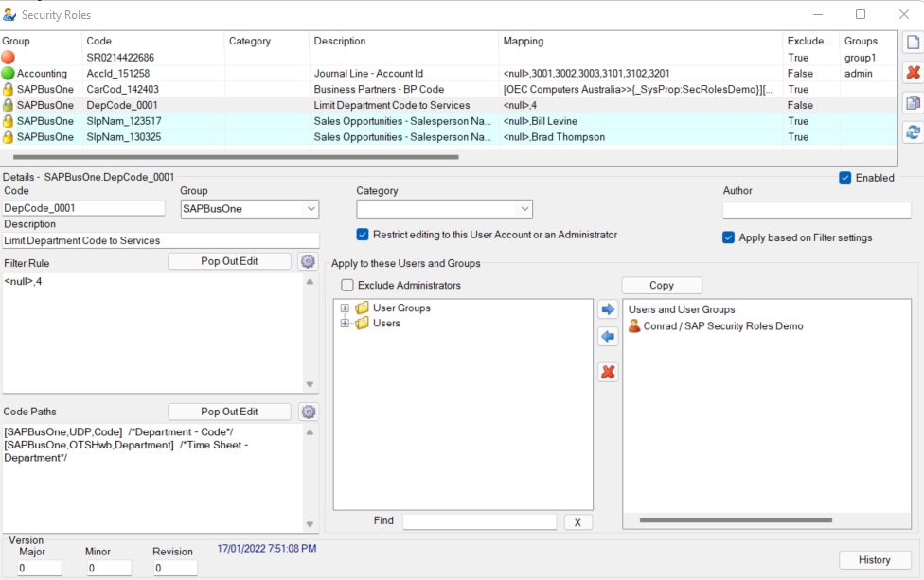Select the SR0214422686 code cell

pos(120,58)
